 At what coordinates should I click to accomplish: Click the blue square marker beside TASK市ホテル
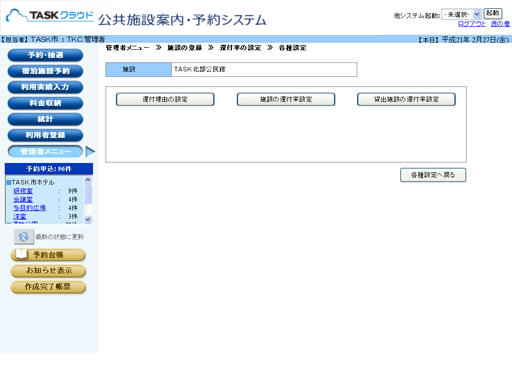(x=9, y=183)
